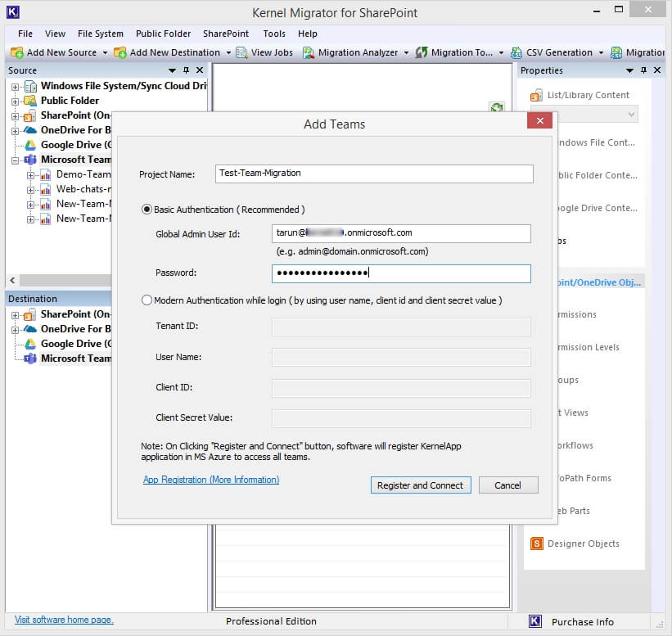Click the Add New Destination icon
Viewport: 672px width, 636px height.
tap(120, 52)
